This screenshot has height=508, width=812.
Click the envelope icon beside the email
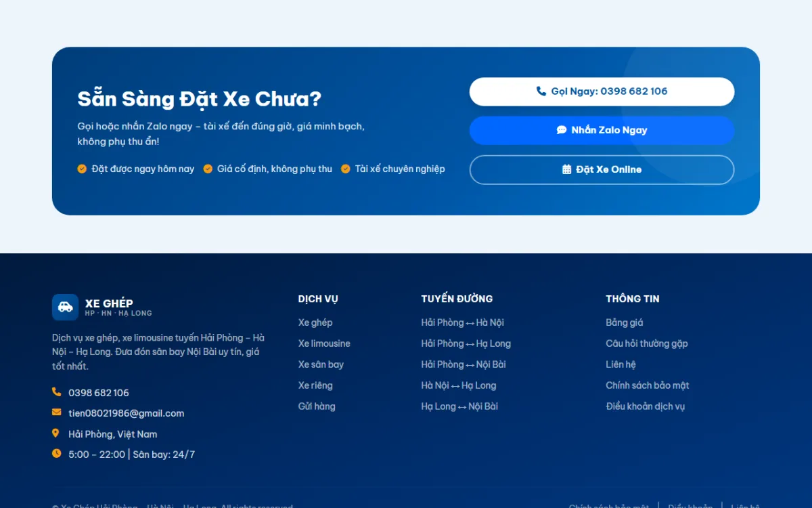(56, 412)
